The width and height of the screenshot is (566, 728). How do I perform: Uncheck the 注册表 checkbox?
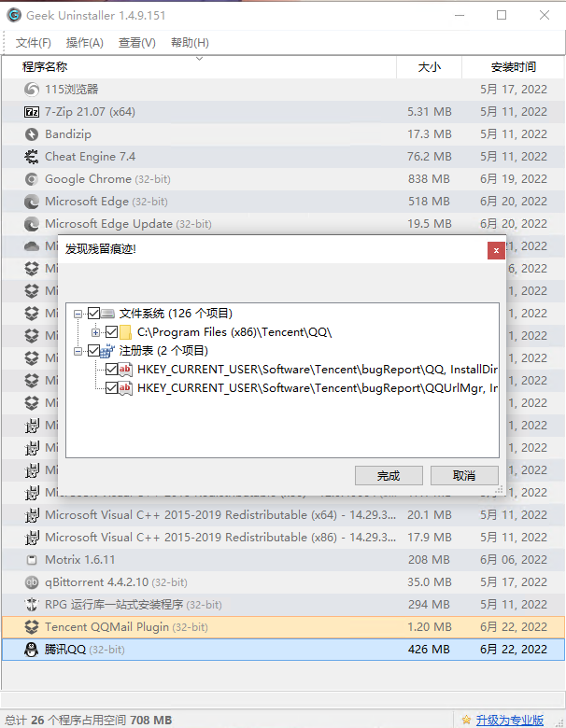point(93,351)
